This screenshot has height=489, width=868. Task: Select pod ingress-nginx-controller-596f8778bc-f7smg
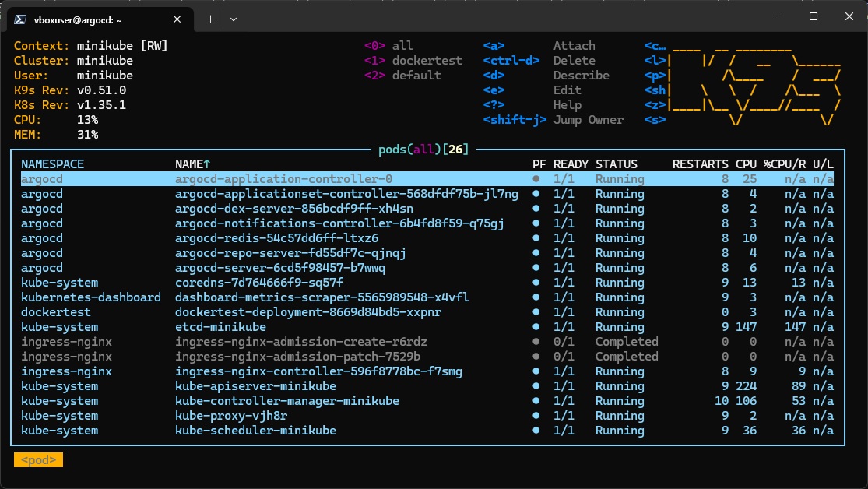click(x=427, y=371)
